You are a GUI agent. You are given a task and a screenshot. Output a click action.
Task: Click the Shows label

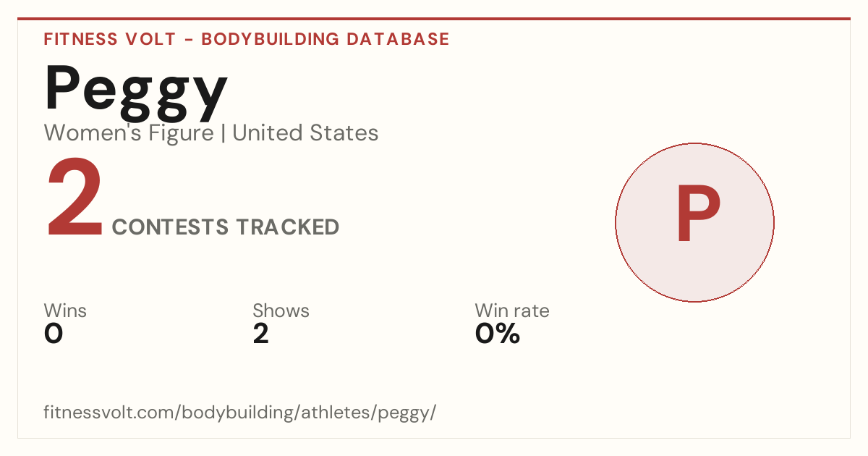(281, 311)
